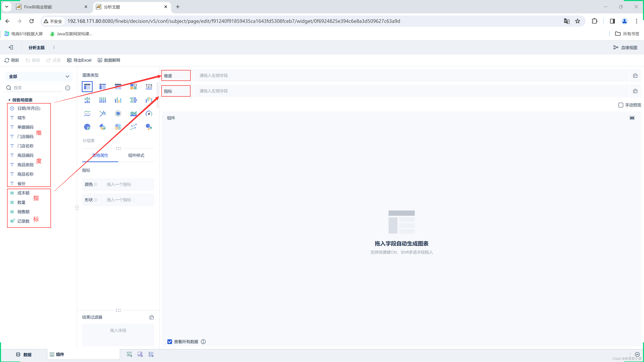Select the partitioned column chart icon
Image resolution: width=644 pixels, height=362 pixels.
pyautogui.click(x=87, y=100)
